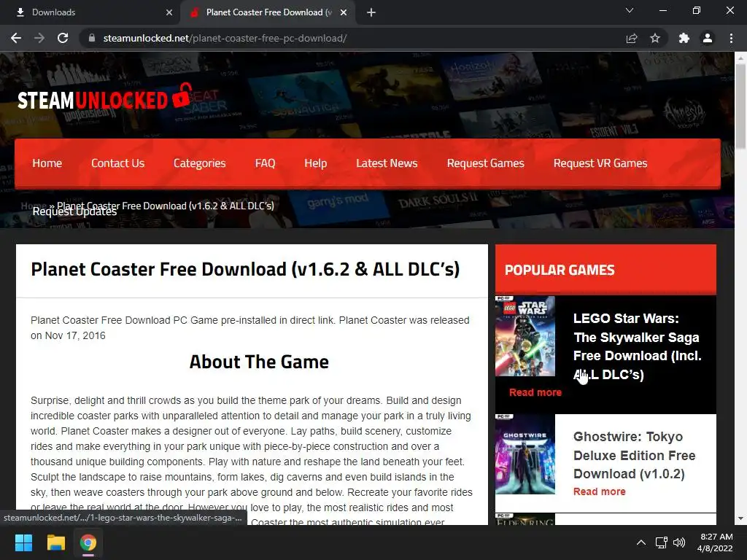The image size is (747, 560).
Task: Show hidden system tray icons
Action: pyautogui.click(x=641, y=542)
